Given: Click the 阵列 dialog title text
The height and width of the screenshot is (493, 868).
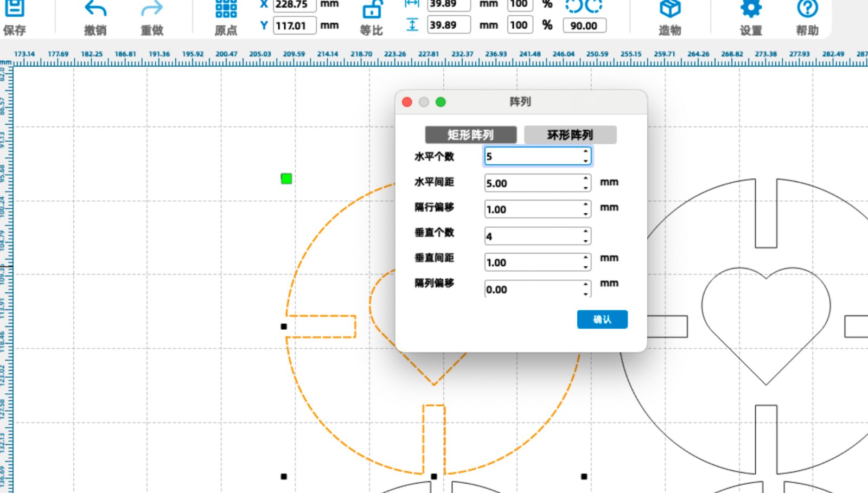Looking at the screenshot, I should [520, 101].
